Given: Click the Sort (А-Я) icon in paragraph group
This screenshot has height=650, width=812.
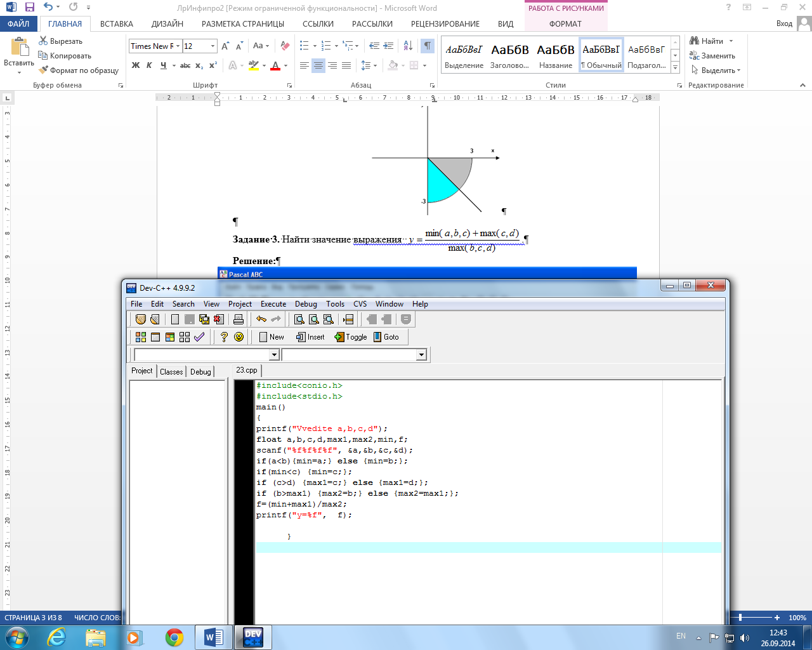Looking at the screenshot, I should pyautogui.click(x=408, y=46).
